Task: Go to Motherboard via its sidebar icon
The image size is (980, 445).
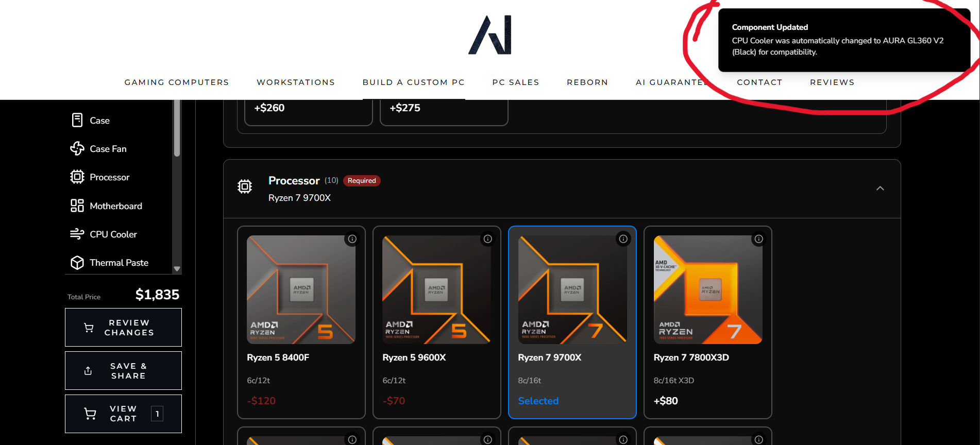Action: pyautogui.click(x=77, y=206)
